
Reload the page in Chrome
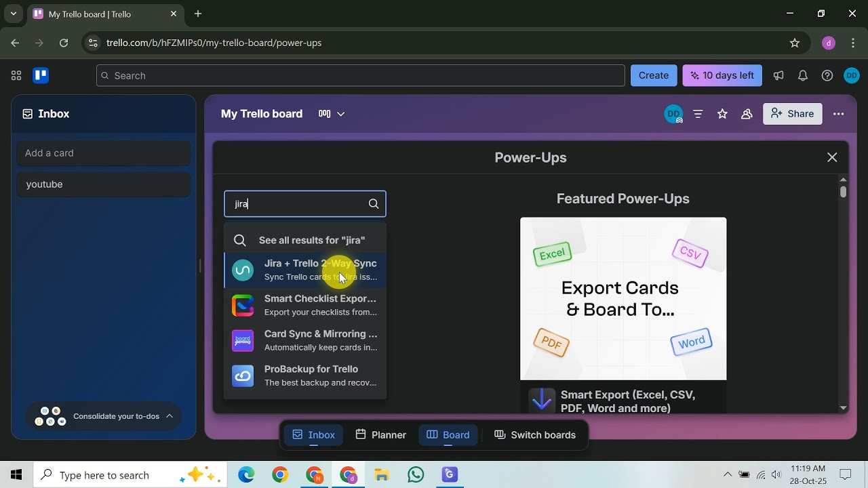pyautogui.click(x=64, y=43)
